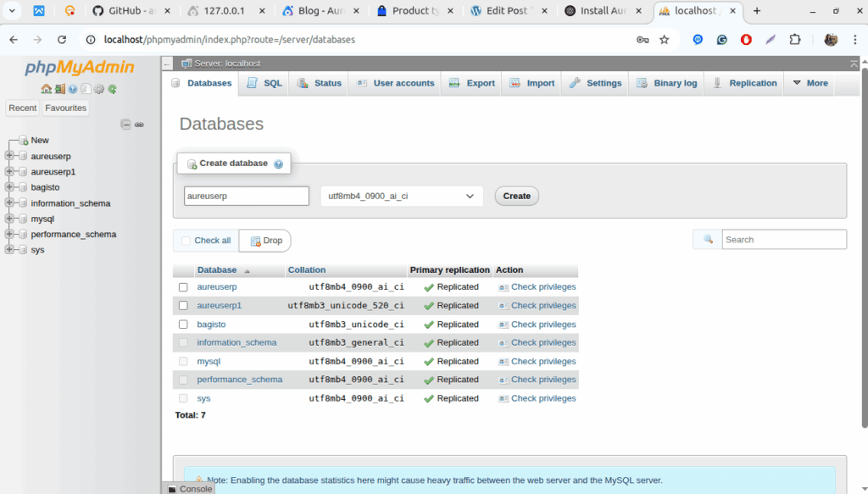The width and height of the screenshot is (868, 494).
Task: Open the mysql database link in table
Action: (x=209, y=361)
